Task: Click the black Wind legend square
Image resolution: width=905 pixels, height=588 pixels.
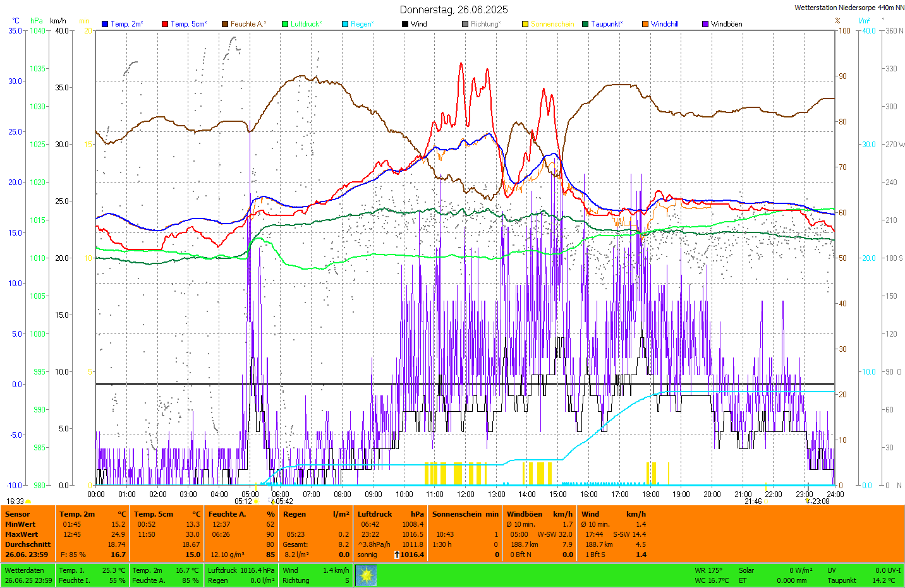Action: tap(405, 24)
